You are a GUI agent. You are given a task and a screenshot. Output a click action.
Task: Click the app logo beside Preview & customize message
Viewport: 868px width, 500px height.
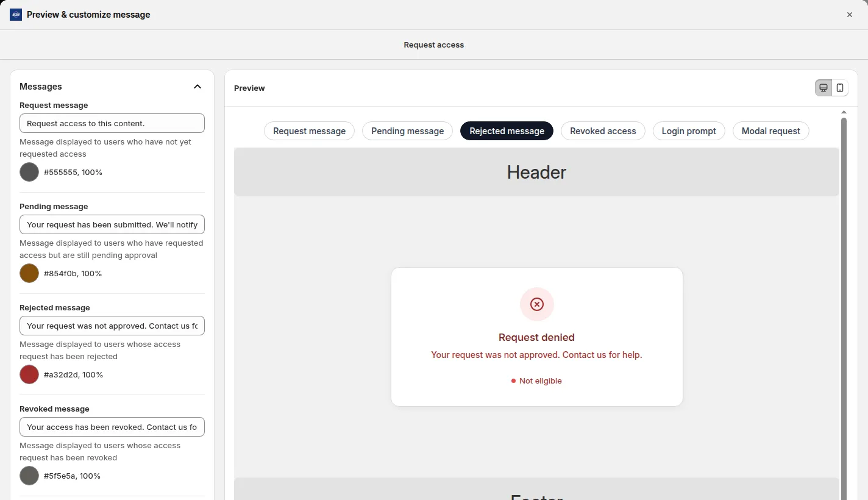pyautogui.click(x=16, y=15)
